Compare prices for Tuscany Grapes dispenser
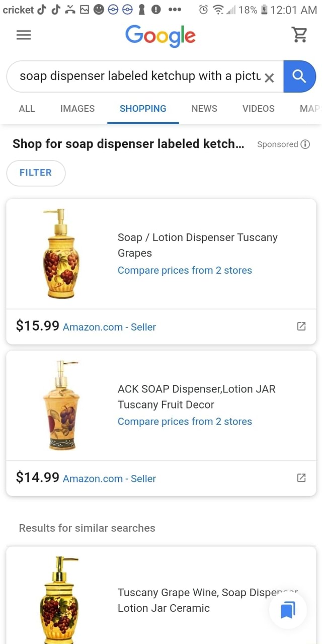 pos(185,270)
